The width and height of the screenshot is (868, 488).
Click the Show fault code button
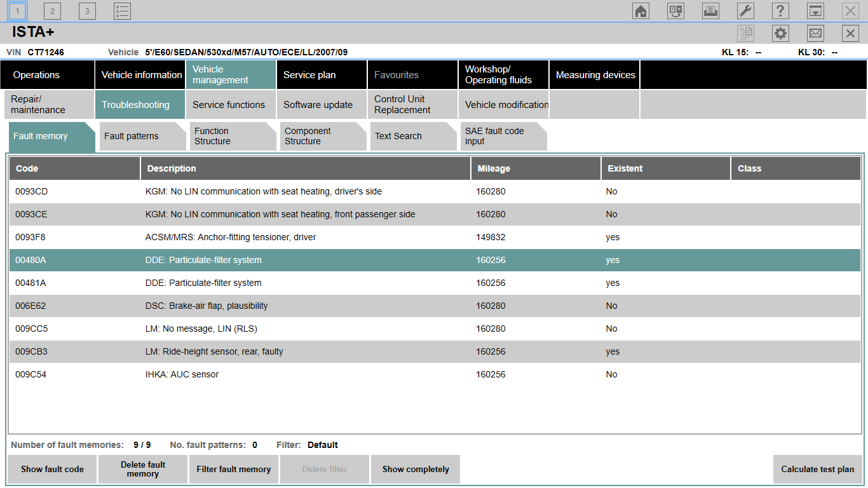pos(52,469)
